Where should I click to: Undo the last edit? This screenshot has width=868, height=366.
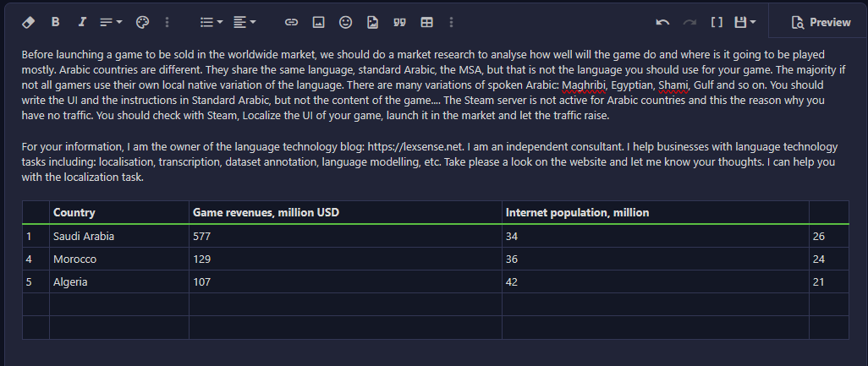coord(662,22)
